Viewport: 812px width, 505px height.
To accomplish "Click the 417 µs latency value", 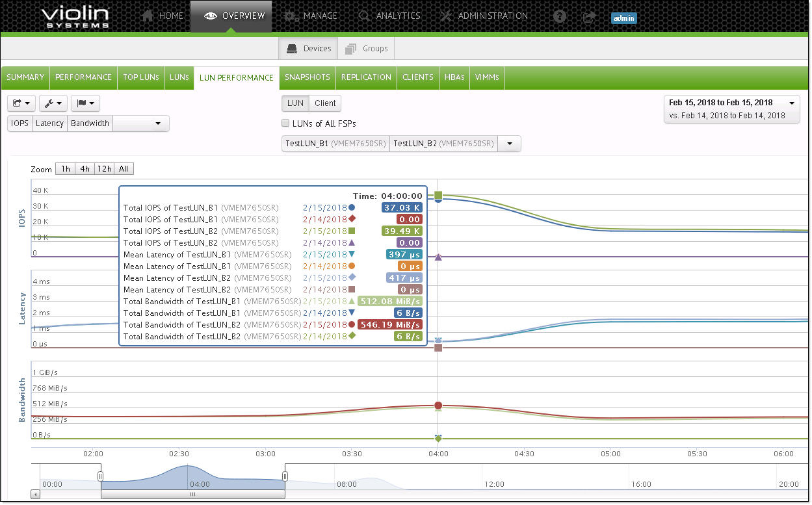I will (x=404, y=278).
